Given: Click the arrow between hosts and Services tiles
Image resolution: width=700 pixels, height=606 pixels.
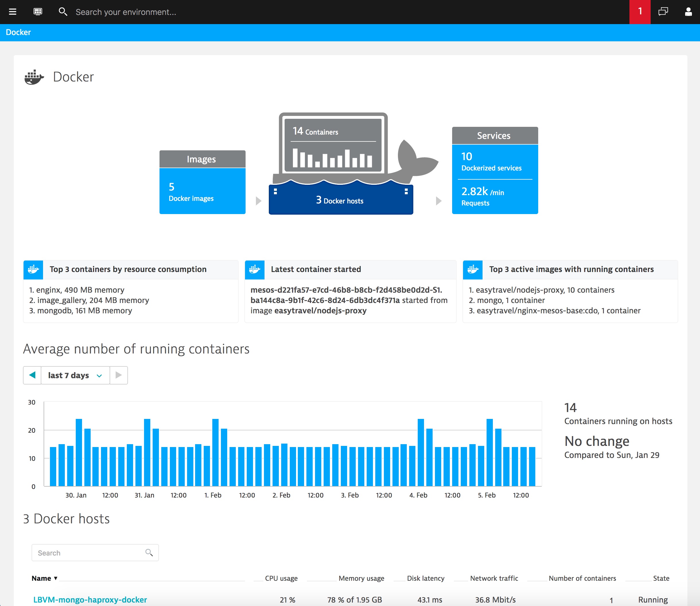Looking at the screenshot, I should (439, 201).
